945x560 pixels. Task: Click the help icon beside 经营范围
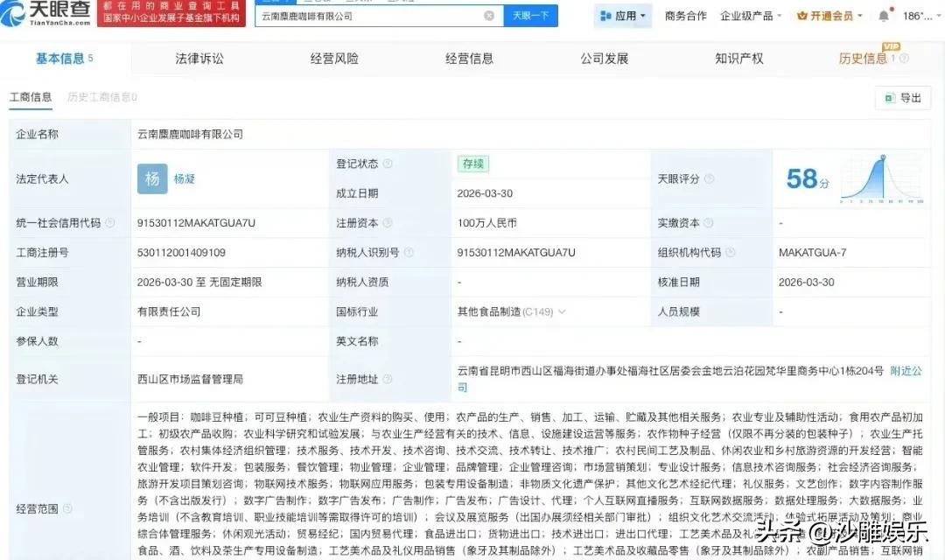[67, 508]
